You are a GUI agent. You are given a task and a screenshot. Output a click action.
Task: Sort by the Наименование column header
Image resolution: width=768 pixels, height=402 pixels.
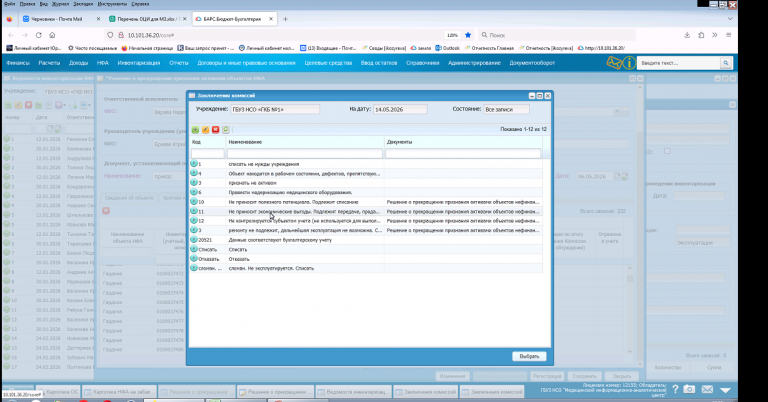[x=305, y=142]
